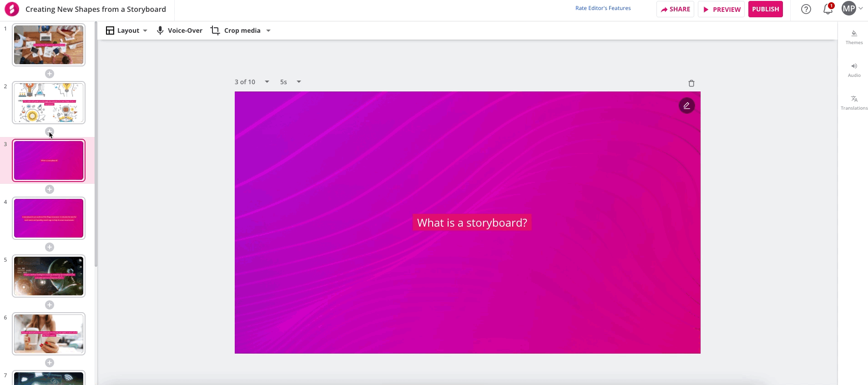Select slide 7 thumbnail

click(x=49, y=378)
